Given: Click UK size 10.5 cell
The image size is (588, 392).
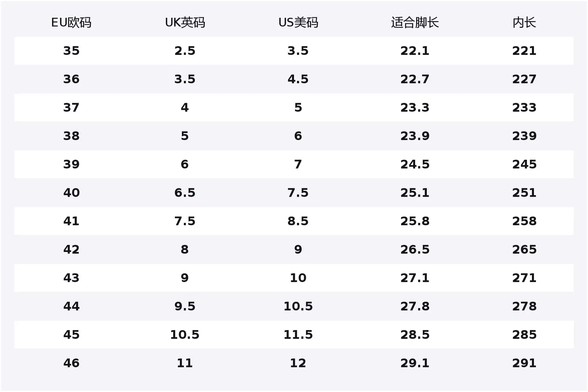Looking at the screenshot, I should coord(185,335).
